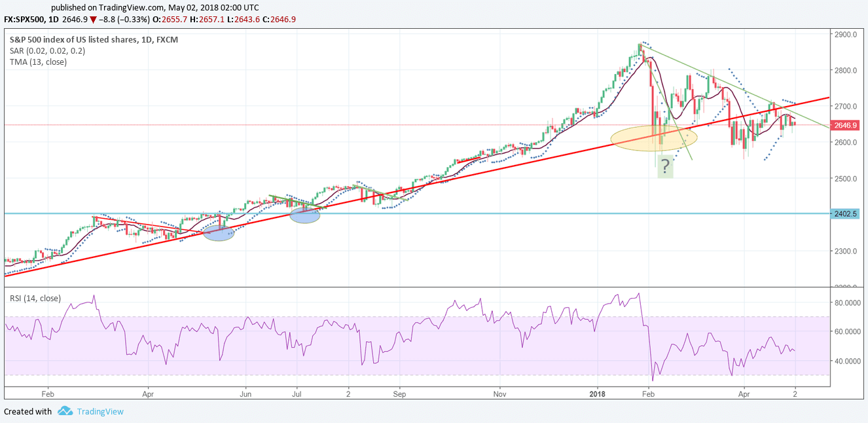The image size is (868, 423).
Task: Click the O:2655.7 open value in header
Action: point(170,20)
